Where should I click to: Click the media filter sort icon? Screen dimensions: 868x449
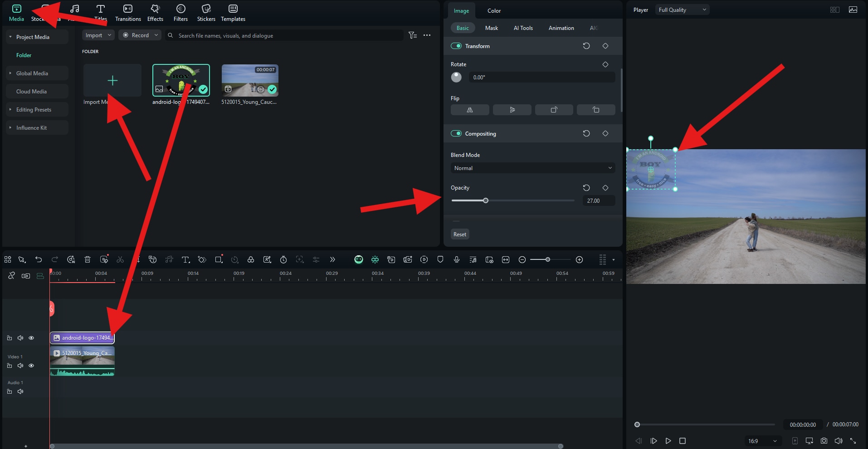pos(413,35)
